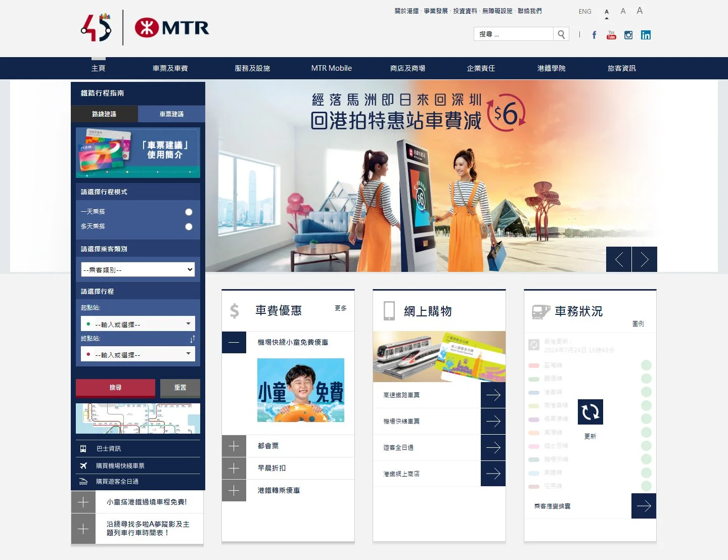
Task: Click the MTR logo
Action: pos(172,27)
